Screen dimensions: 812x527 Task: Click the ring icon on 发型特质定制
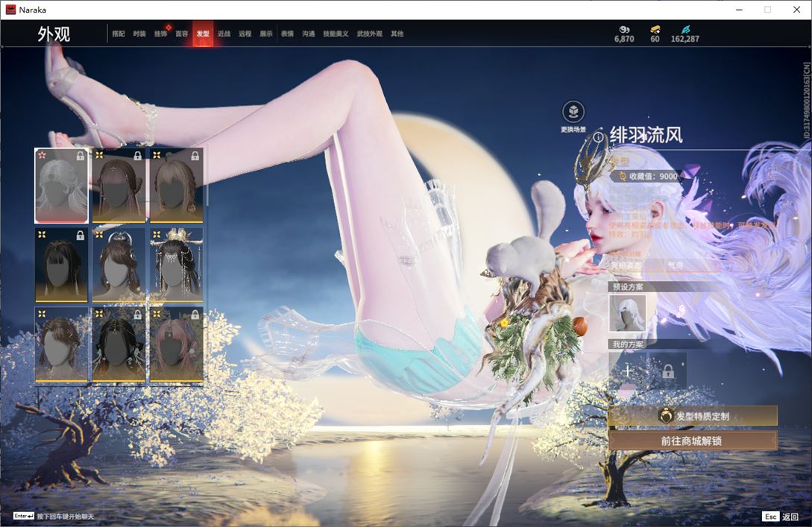click(x=665, y=416)
